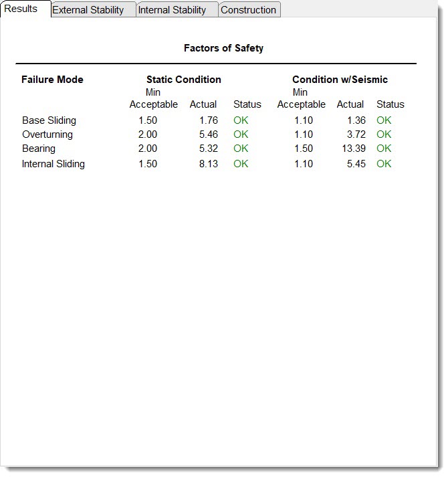Image resolution: width=448 pixels, height=477 pixels.
Task: Click the Condition w/Seismic header
Action: pyautogui.click(x=340, y=80)
